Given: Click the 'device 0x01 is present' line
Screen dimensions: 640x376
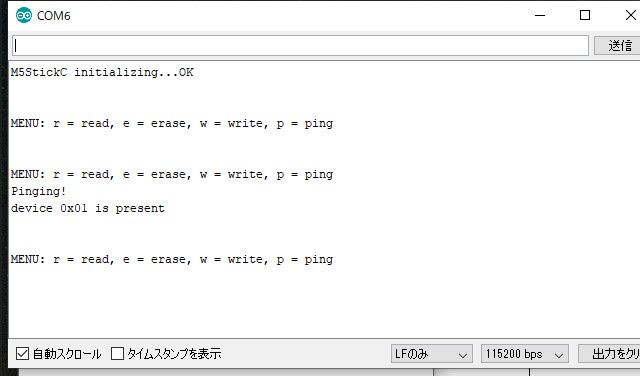Looking at the screenshot, I should coord(88,208).
